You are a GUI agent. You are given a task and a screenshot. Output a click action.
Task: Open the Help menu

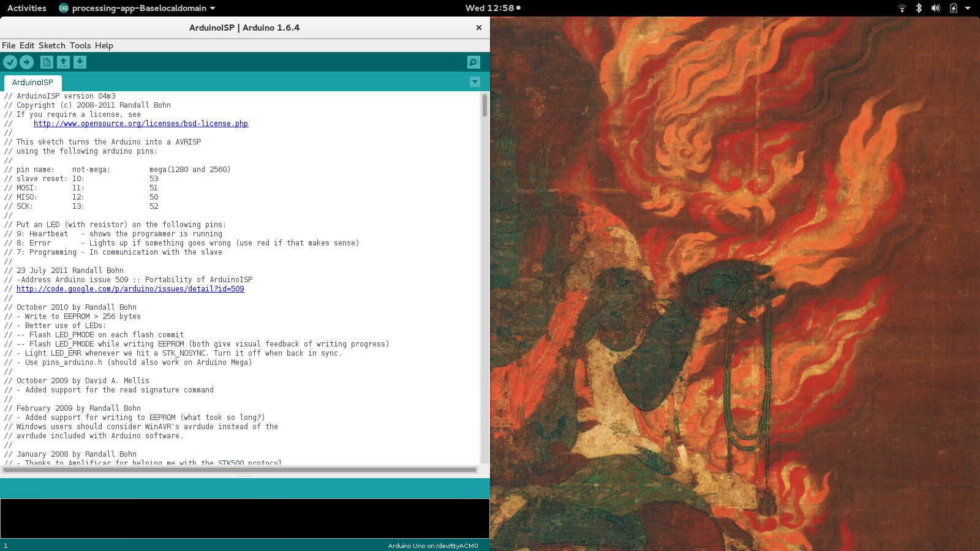pos(104,45)
